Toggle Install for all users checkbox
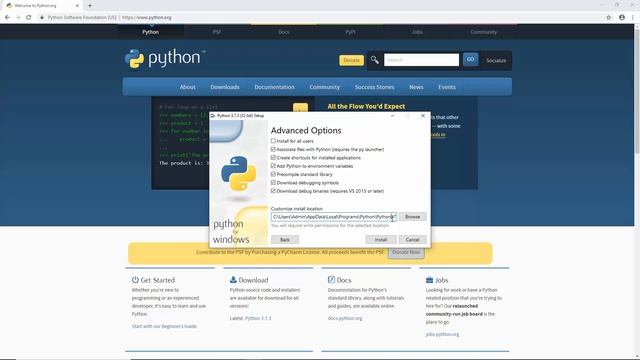640x360 pixels. (273, 141)
